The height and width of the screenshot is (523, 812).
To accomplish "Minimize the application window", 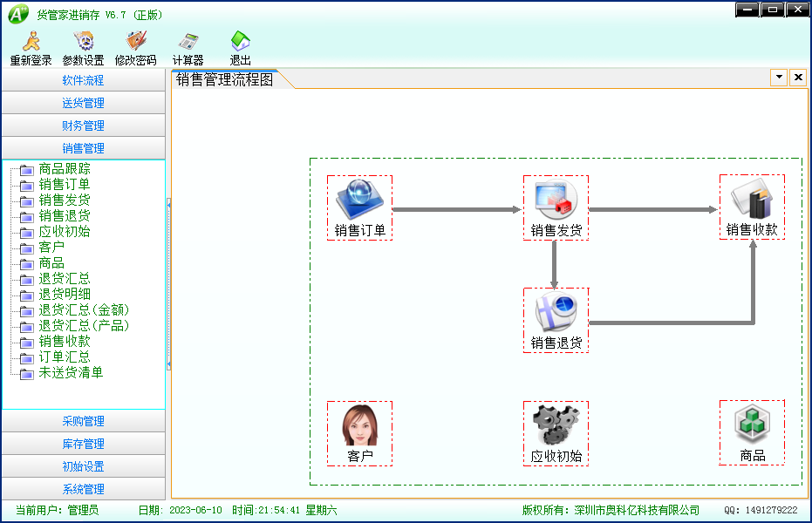I will point(747,10).
